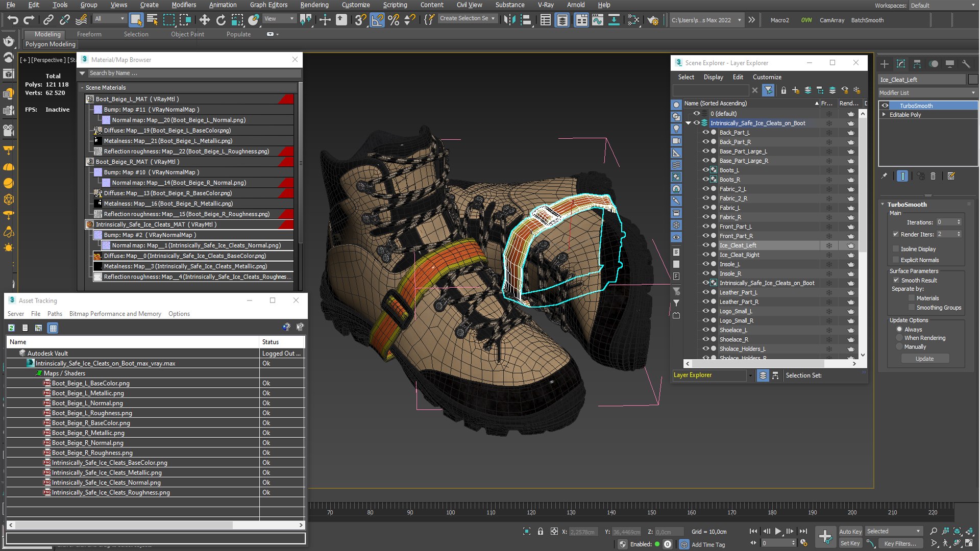
Task: Toggle TurboSmooth modifier eye icon
Action: [885, 106]
